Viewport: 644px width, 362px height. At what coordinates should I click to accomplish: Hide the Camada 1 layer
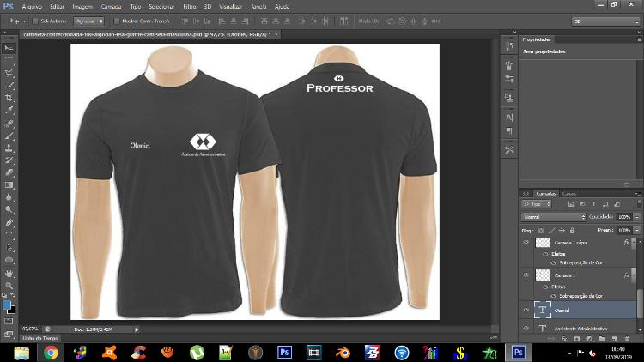point(526,275)
